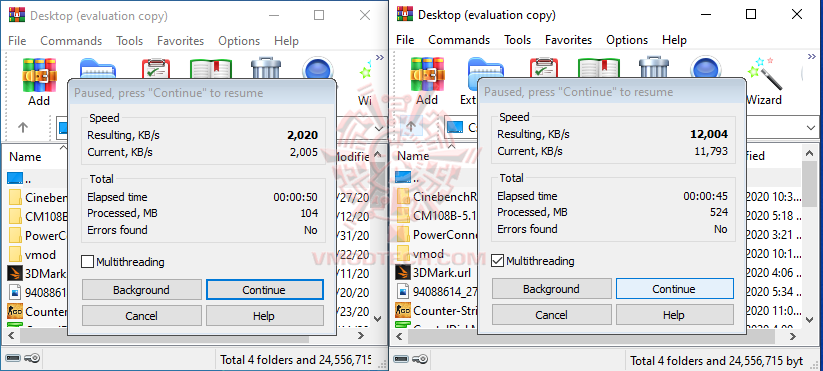Click Continue in left benchmark dialog

(265, 290)
